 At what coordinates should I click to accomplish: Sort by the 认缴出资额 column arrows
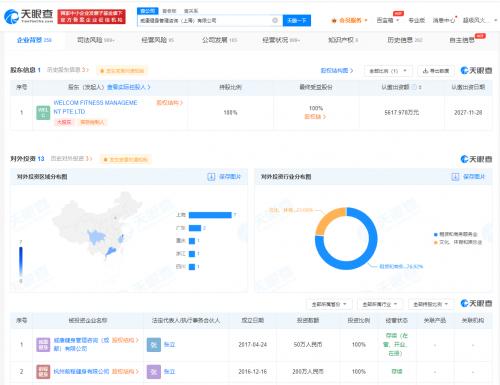pos(420,87)
